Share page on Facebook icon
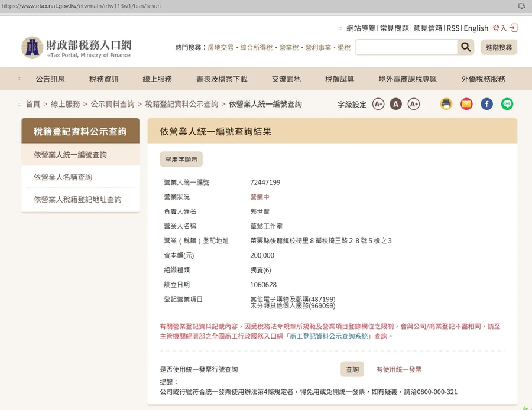Viewport: 532px width, 410px height. [x=486, y=104]
